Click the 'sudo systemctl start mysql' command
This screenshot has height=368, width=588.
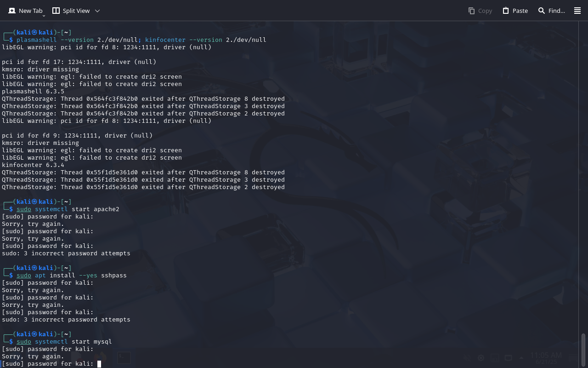click(64, 341)
